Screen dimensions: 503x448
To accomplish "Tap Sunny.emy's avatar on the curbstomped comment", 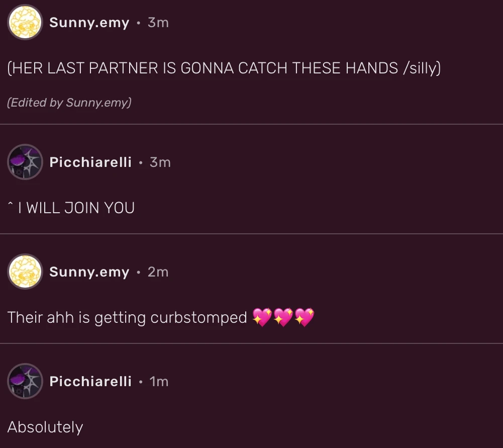I will pyautogui.click(x=25, y=272).
